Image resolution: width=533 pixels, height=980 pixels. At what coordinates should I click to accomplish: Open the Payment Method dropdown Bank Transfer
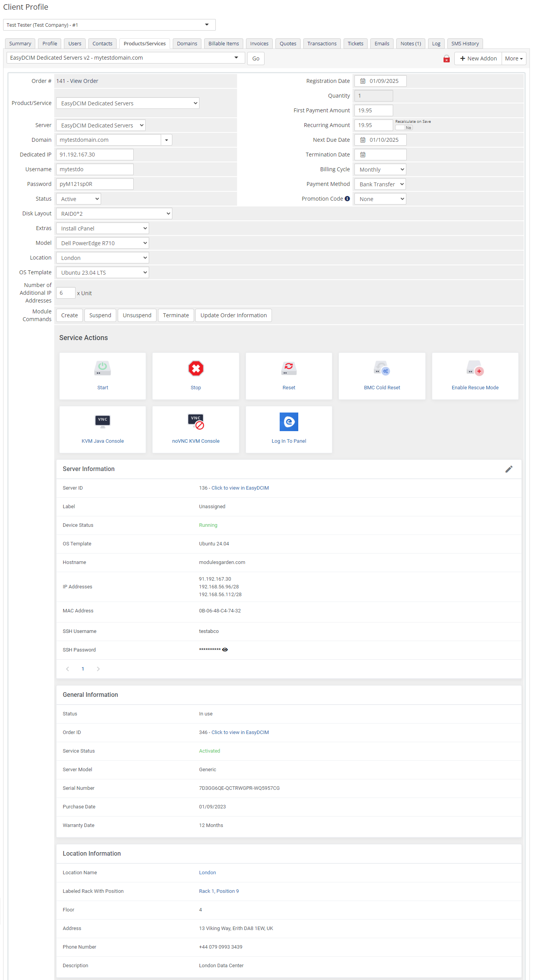[x=380, y=184]
